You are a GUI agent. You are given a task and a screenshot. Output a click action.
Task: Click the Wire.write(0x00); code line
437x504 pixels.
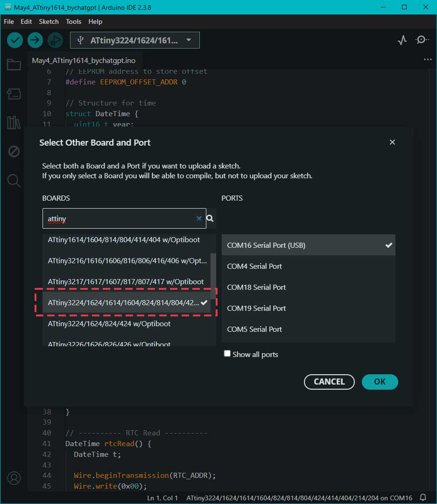click(x=110, y=486)
